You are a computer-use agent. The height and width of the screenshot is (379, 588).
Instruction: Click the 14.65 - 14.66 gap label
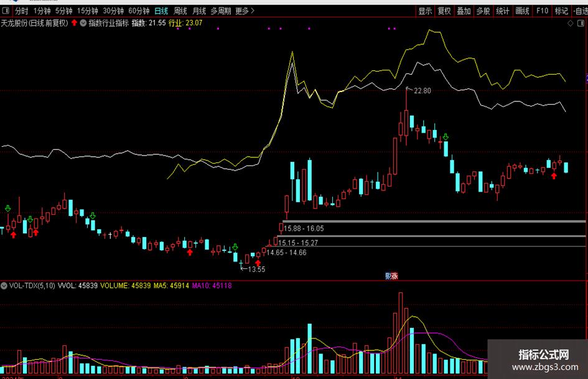[x=286, y=253]
